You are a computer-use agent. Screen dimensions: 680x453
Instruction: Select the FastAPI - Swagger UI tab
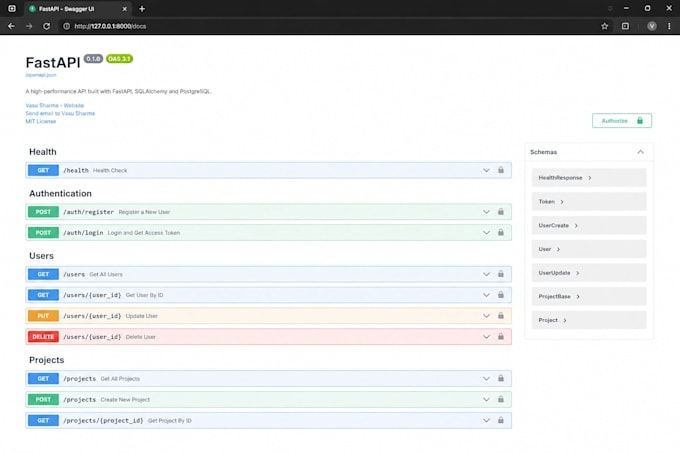[x=77, y=9]
